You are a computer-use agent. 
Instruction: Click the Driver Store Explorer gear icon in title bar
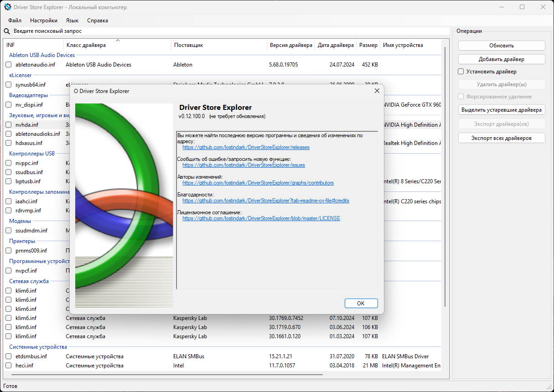click(x=7, y=7)
